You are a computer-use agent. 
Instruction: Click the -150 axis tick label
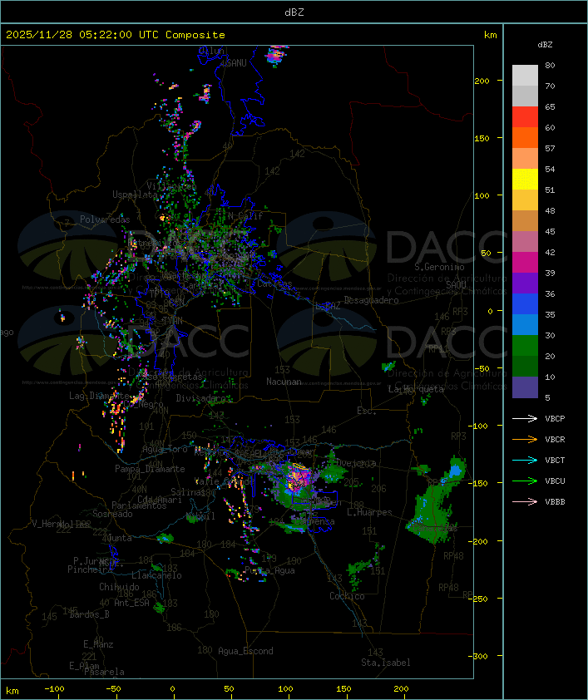click(x=477, y=484)
